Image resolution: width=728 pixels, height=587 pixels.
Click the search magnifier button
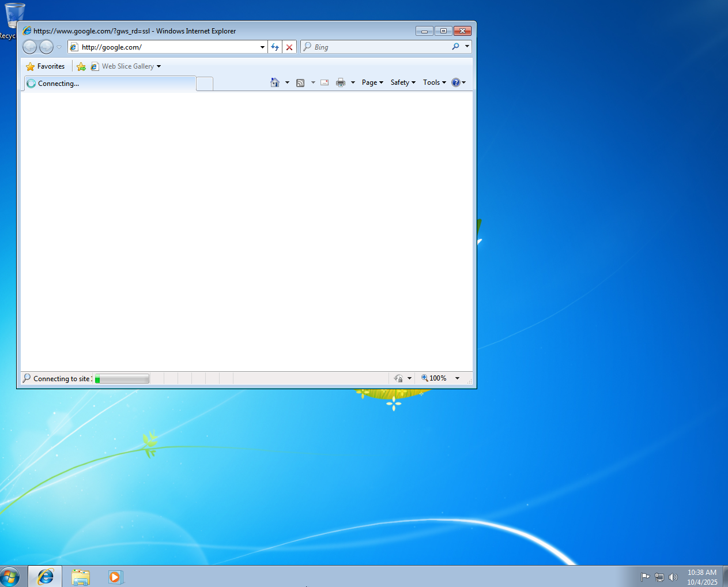456,47
